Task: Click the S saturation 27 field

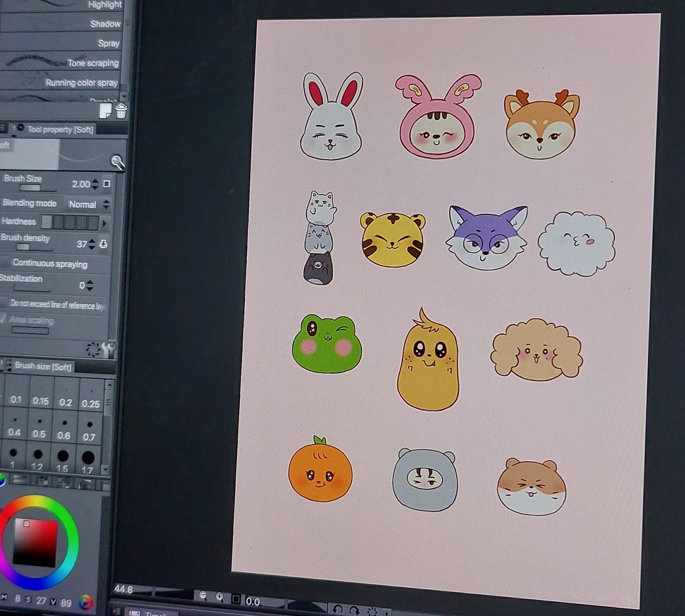Action: tap(41, 600)
